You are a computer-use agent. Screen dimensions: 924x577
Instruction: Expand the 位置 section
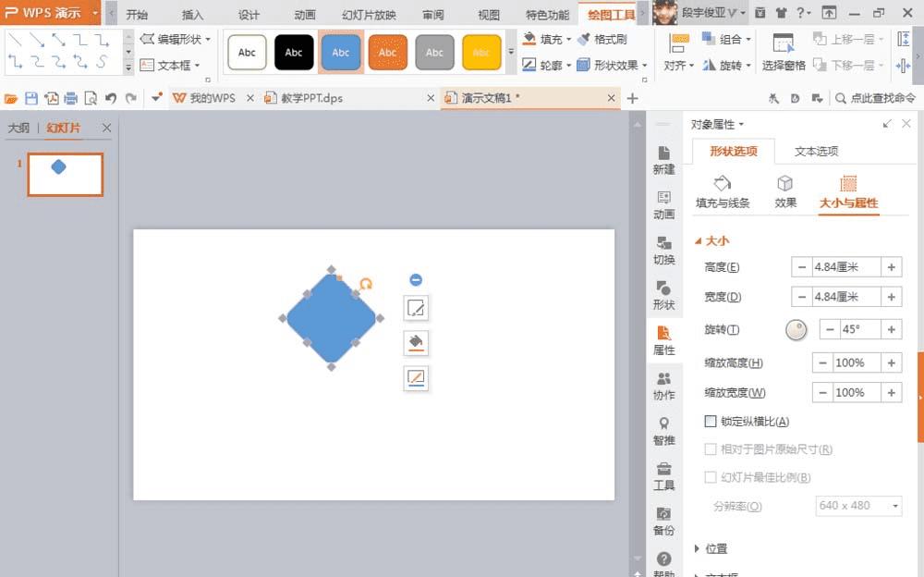coord(711,548)
